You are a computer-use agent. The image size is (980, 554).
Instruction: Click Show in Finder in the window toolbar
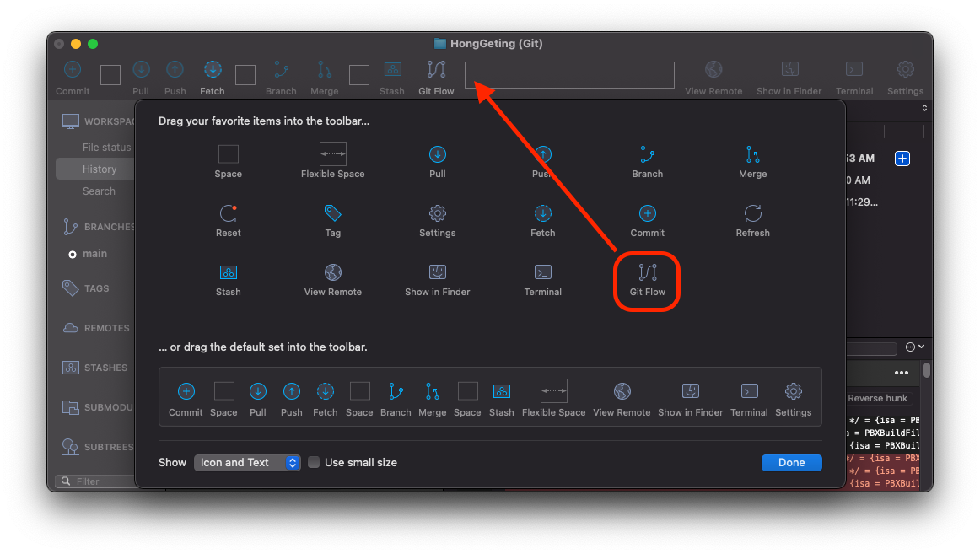(789, 78)
